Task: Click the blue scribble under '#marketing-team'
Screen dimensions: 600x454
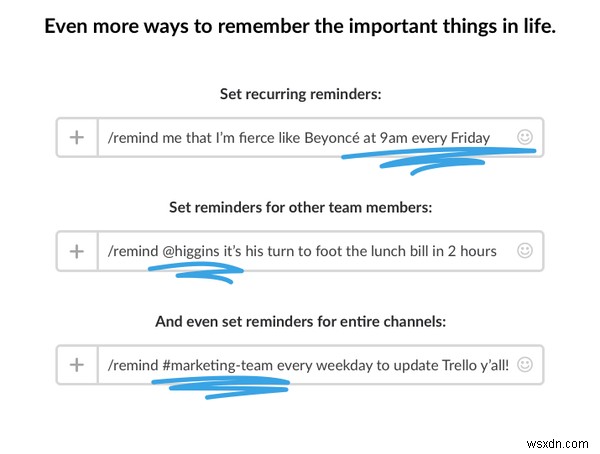Action: [221, 387]
